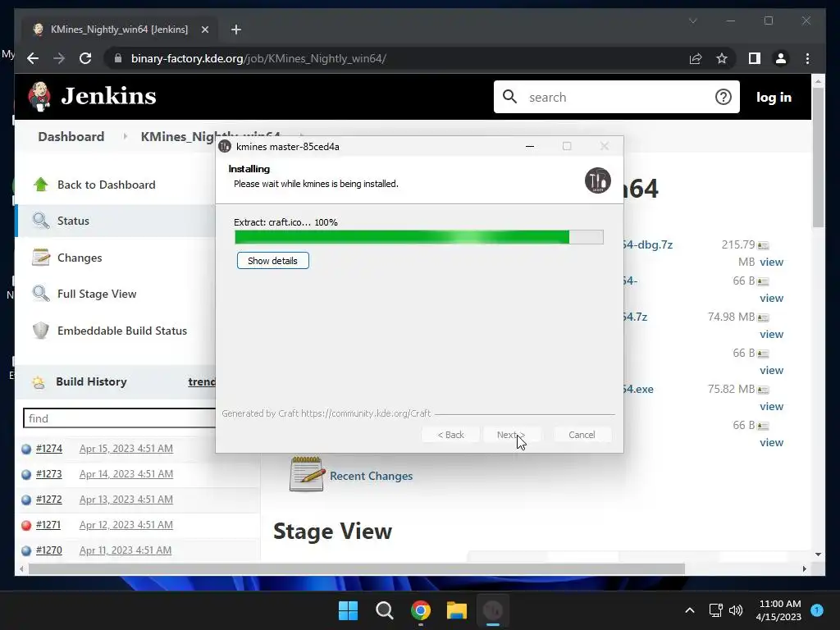Click the Jenkins search input field

tap(616, 97)
